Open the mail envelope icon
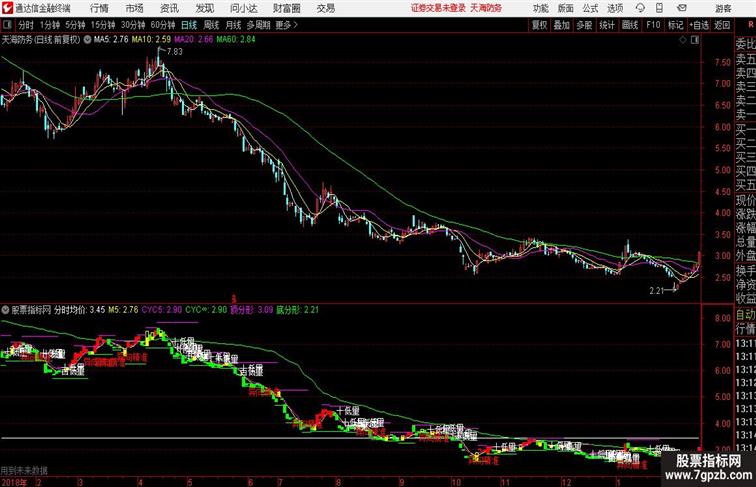Viewport: 756px width, 487px height. click(x=682, y=8)
